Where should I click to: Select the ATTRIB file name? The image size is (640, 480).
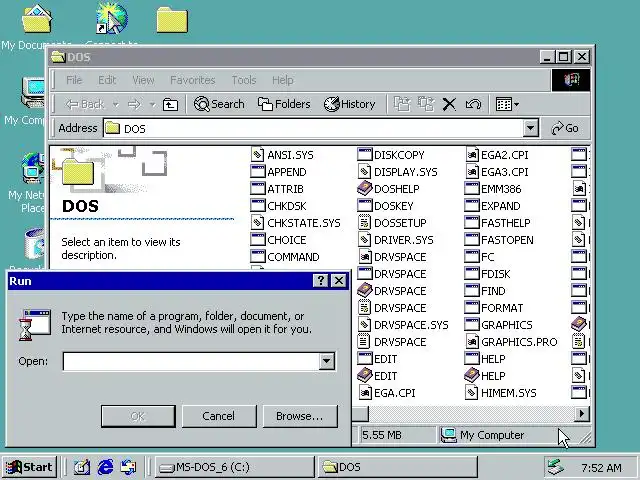[285, 189]
